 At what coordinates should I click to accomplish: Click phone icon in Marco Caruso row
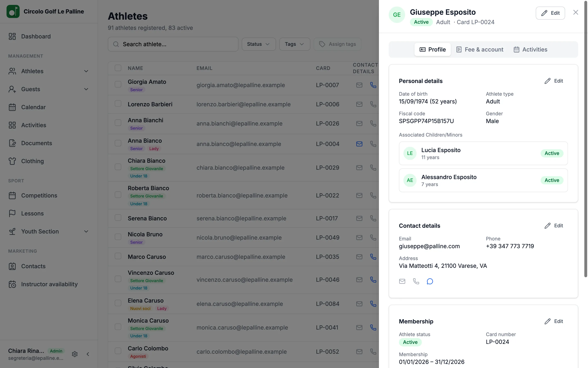pos(373,257)
